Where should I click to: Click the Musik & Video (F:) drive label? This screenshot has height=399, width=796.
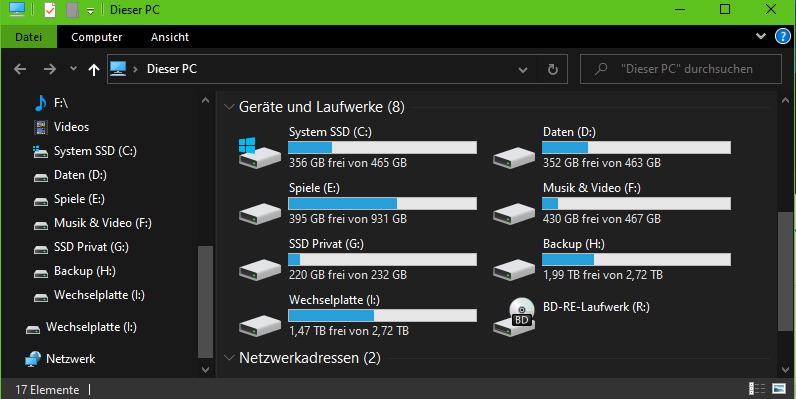(x=591, y=188)
